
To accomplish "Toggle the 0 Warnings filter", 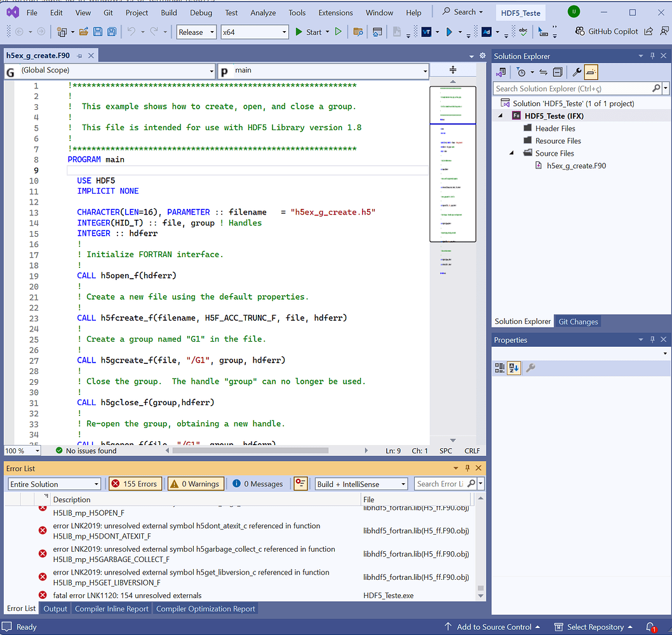I will click(195, 483).
